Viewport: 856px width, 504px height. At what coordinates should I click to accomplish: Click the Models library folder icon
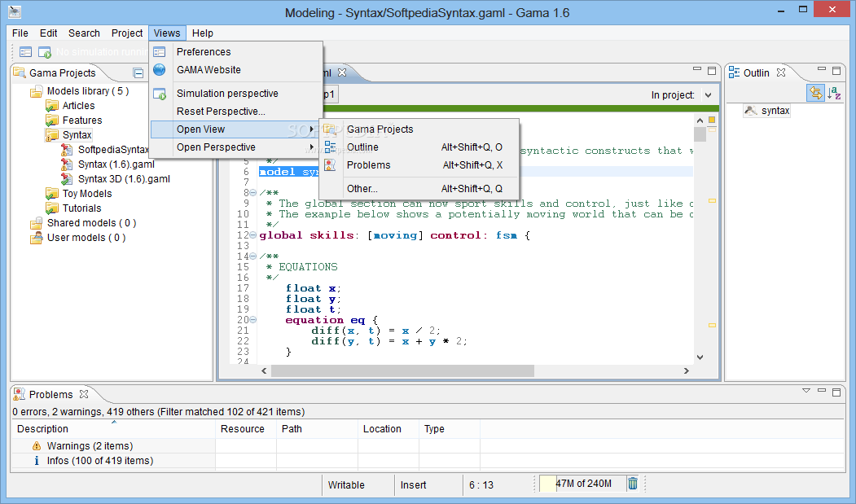click(36, 91)
